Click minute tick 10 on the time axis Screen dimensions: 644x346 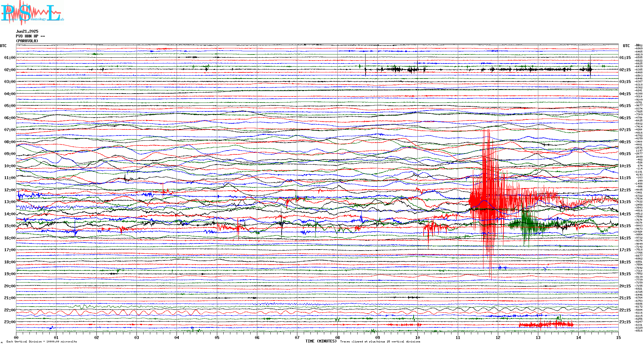point(418,337)
